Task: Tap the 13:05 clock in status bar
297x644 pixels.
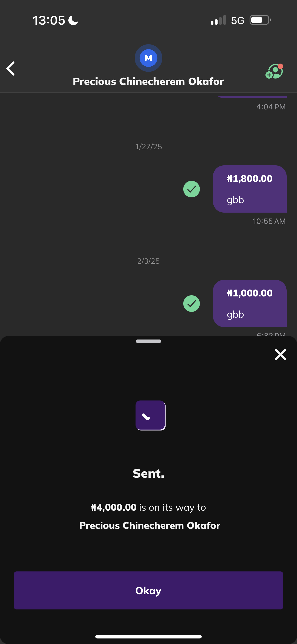Action: [49, 20]
